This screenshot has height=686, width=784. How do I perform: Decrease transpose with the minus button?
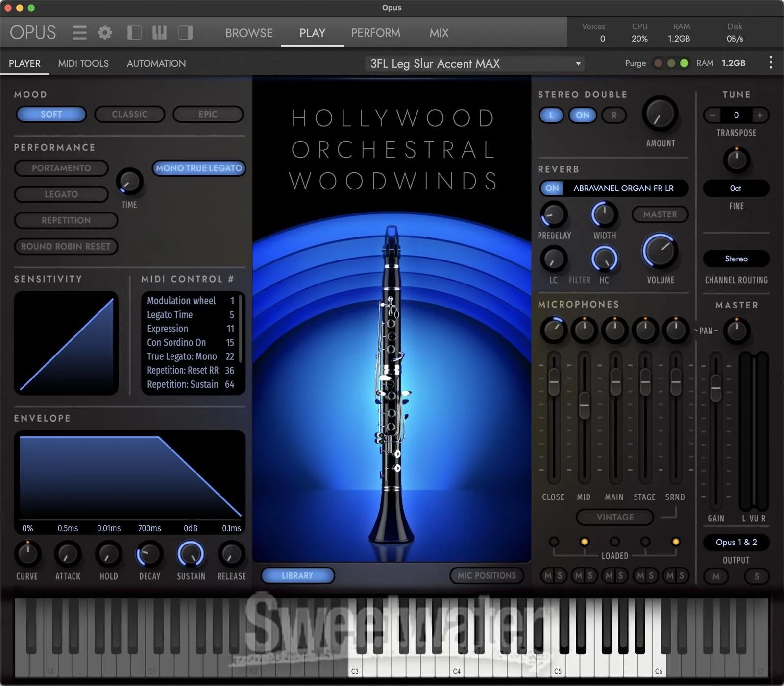coord(713,115)
